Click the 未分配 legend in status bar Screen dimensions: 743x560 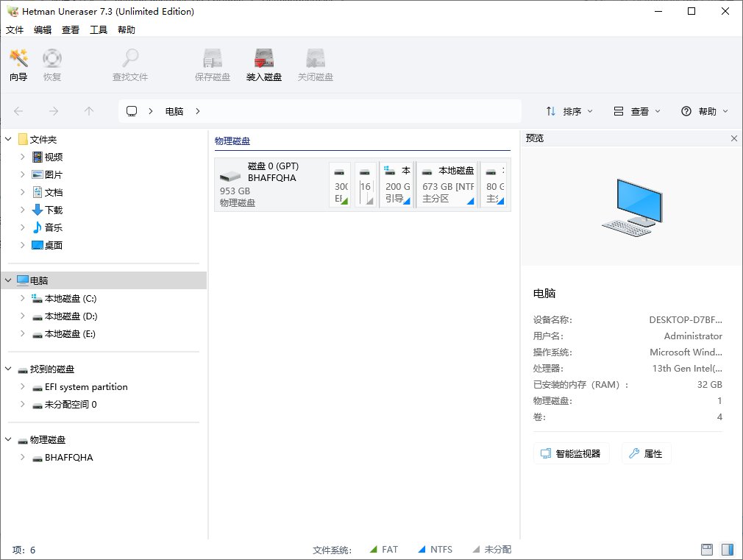point(492,550)
